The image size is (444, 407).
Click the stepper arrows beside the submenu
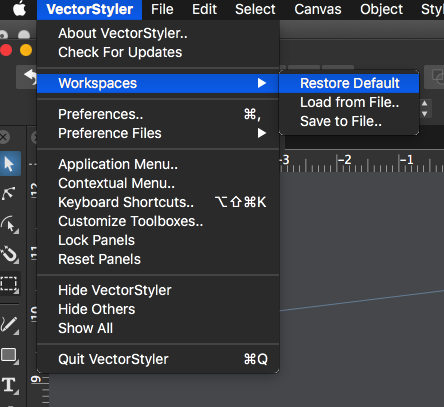[x=425, y=108]
